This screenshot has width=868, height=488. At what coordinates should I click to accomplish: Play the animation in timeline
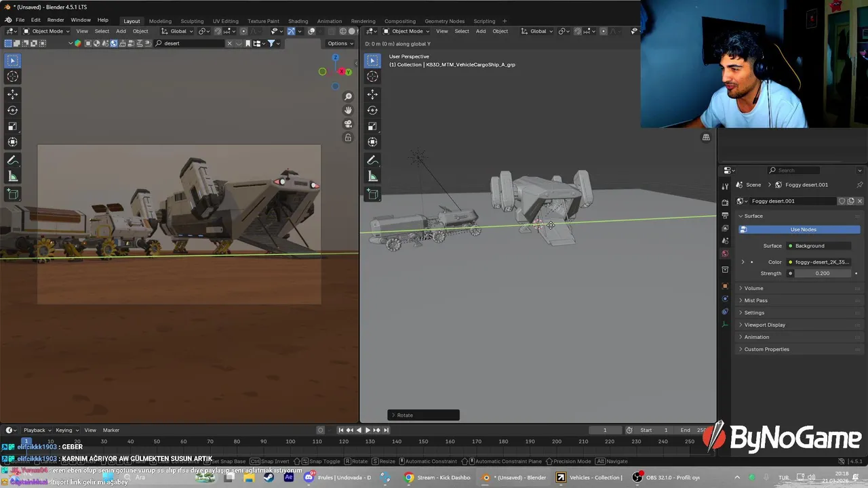click(368, 430)
